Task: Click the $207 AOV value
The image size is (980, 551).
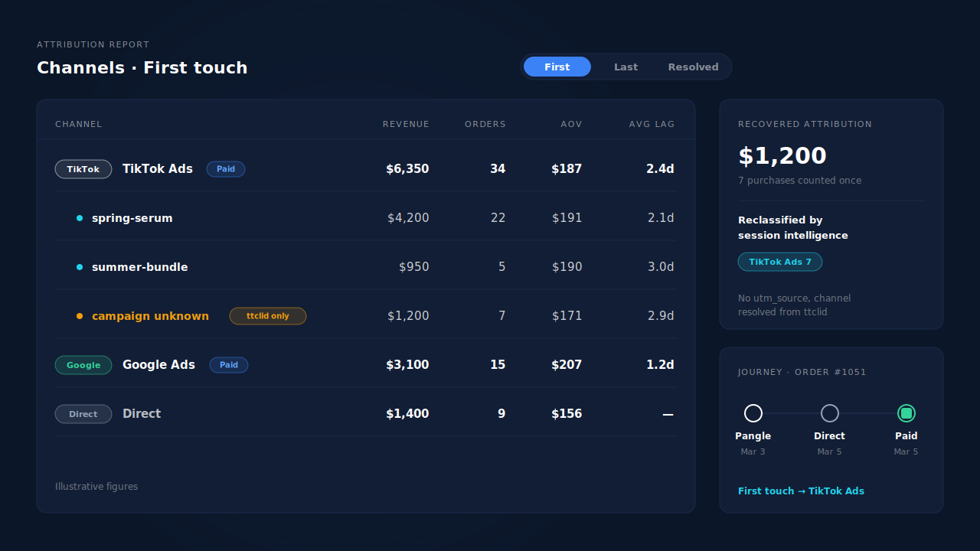Action: point(567,365)
